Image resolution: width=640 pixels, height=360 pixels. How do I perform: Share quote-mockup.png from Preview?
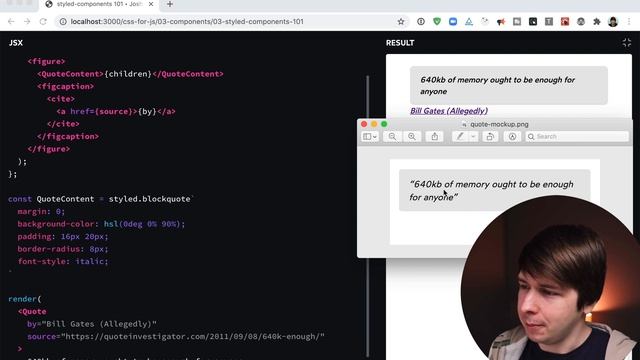tap(434, 136)
